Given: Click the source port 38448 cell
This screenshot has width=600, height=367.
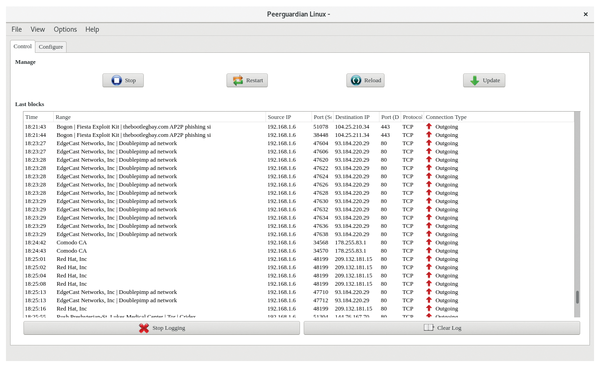Looking at the screenshot, I should (321, 135).
